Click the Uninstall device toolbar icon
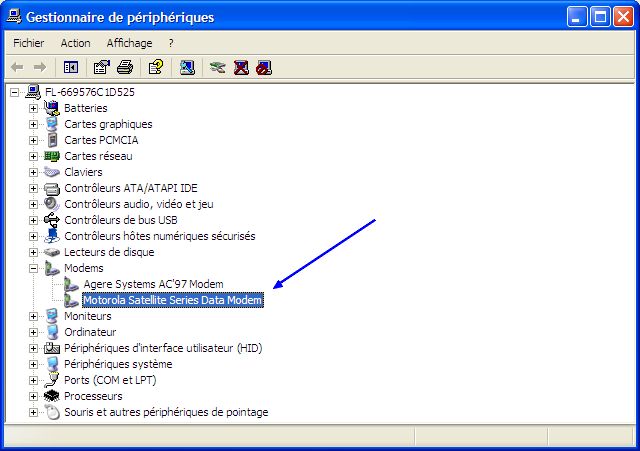This screenshot has width=640, height=451. [241, 67]
